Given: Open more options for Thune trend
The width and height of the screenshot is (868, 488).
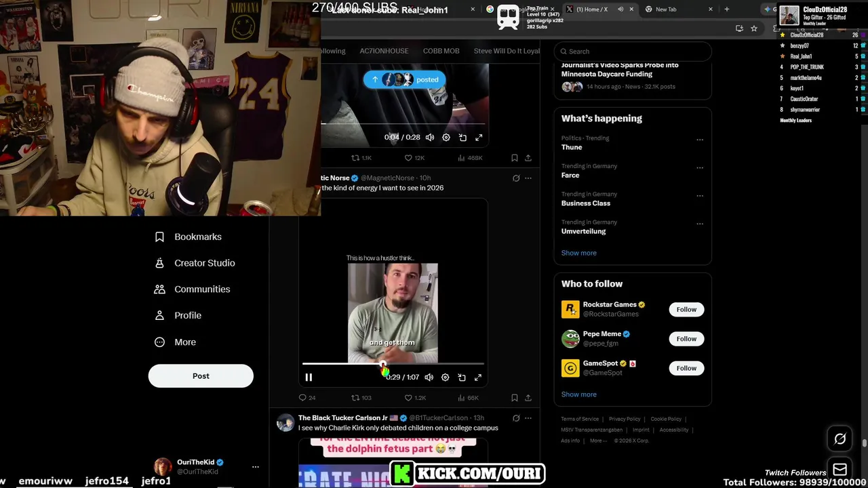Looking at the screenshot, I should 700,140.
